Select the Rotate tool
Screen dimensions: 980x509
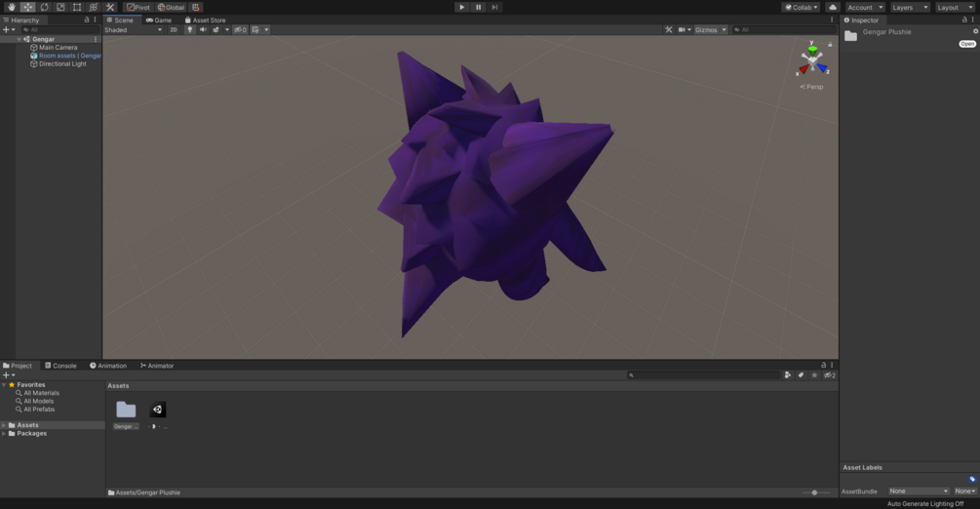[45, 7]
